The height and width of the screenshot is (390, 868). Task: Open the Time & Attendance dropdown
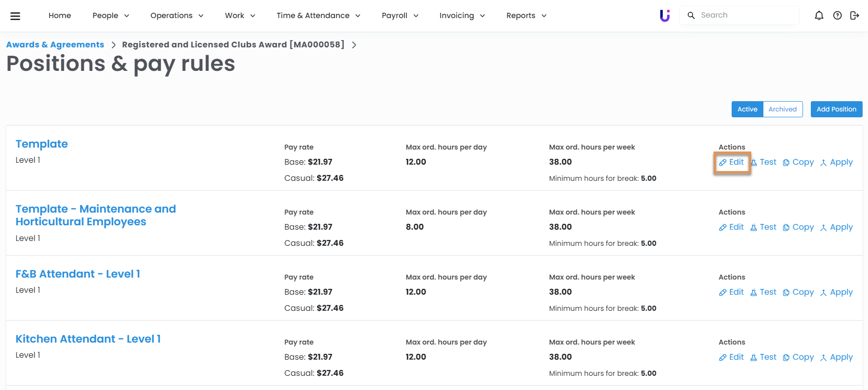(318, 16)
